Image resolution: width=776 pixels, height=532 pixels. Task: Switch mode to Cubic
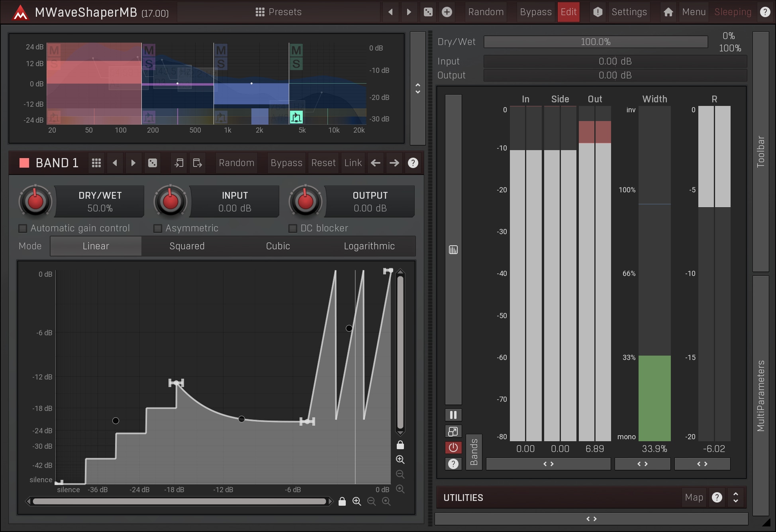coord(278,246)
